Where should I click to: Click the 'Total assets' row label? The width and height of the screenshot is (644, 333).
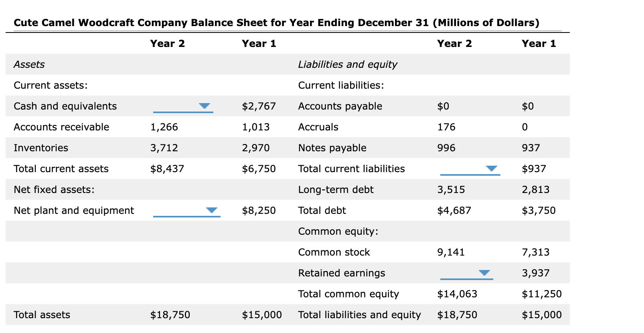pos(42,315)
